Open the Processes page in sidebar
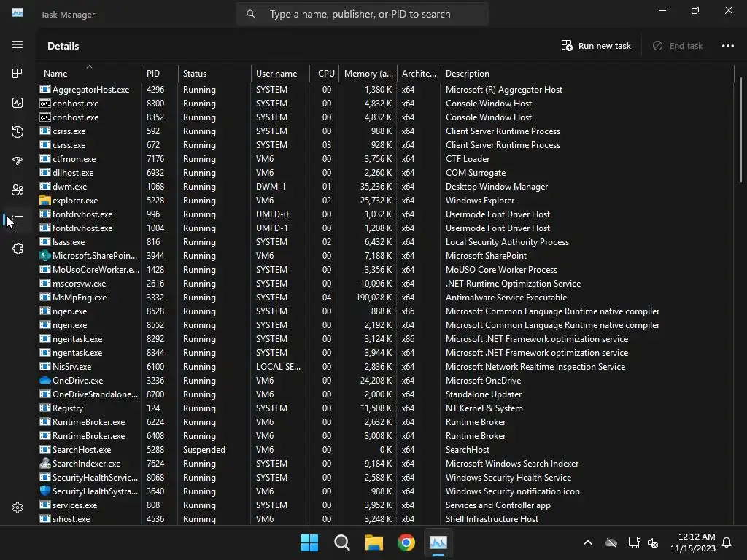Viewport: 747px width, 560px height. [x=18, y=74]
